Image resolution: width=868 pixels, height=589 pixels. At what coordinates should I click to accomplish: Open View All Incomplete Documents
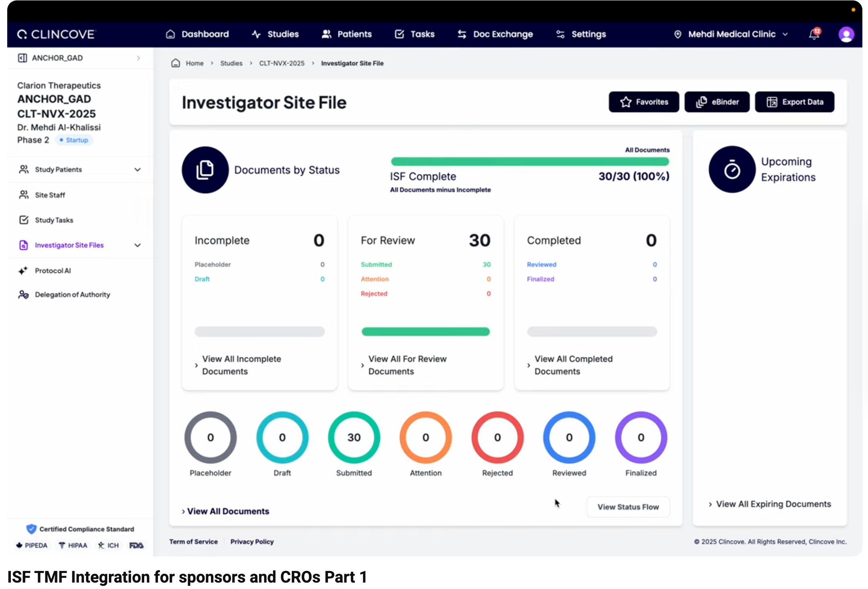click(241, 365)
